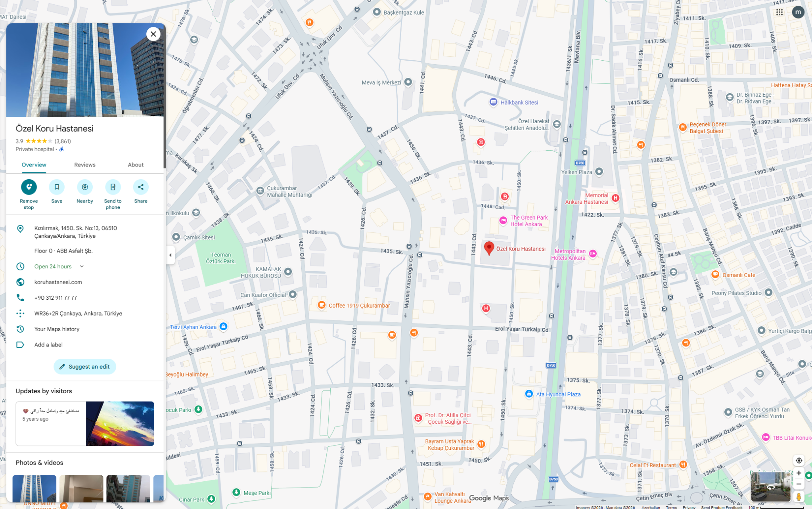812x509 pixels.
Task: Open visitor update sunset photo
Action: tap(120, 423)
